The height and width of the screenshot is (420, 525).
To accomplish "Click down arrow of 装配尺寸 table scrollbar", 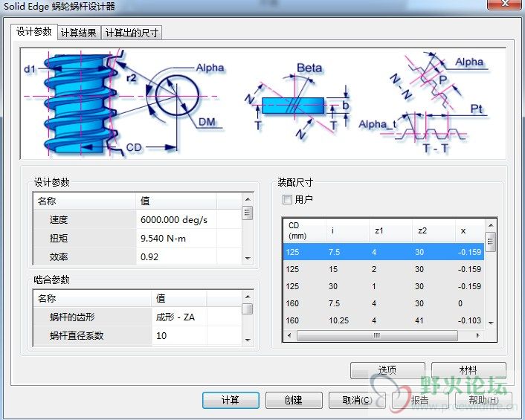I will click(490, 323).
